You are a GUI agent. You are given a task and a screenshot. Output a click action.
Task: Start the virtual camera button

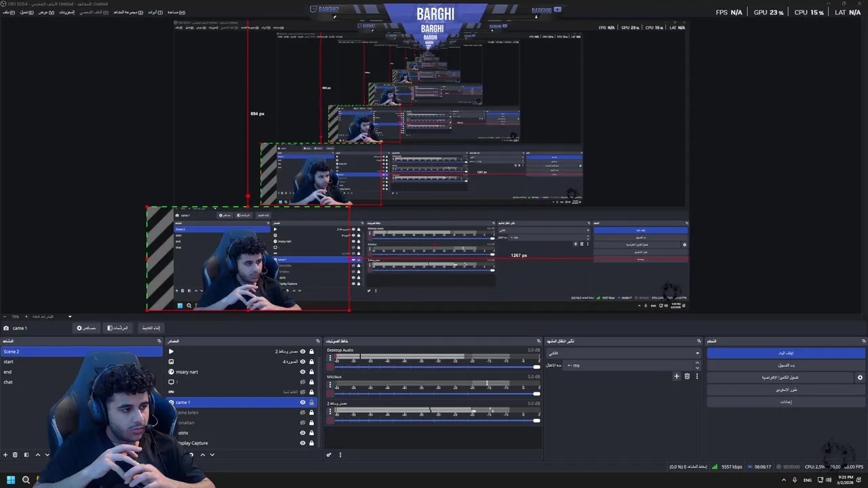pos(780,378)
